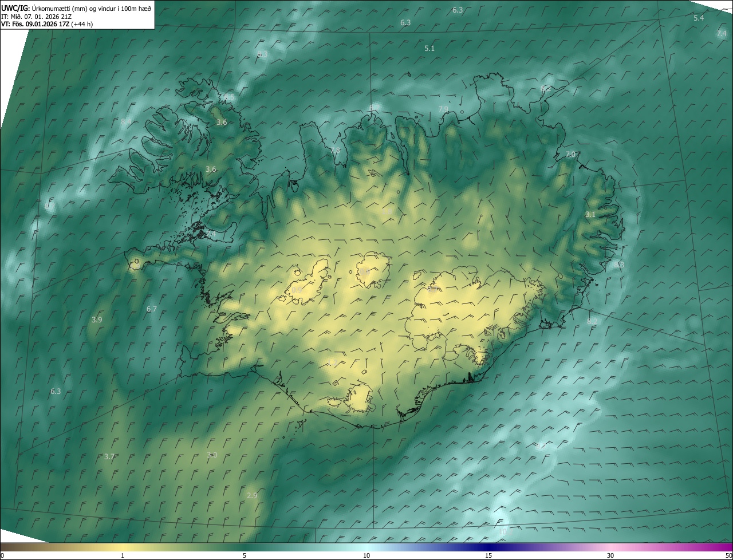The width and height of the screenshot is (733, 560).
Task: Click the 2.9 value label
Action: pyautogui.click(x=252, y=496)
